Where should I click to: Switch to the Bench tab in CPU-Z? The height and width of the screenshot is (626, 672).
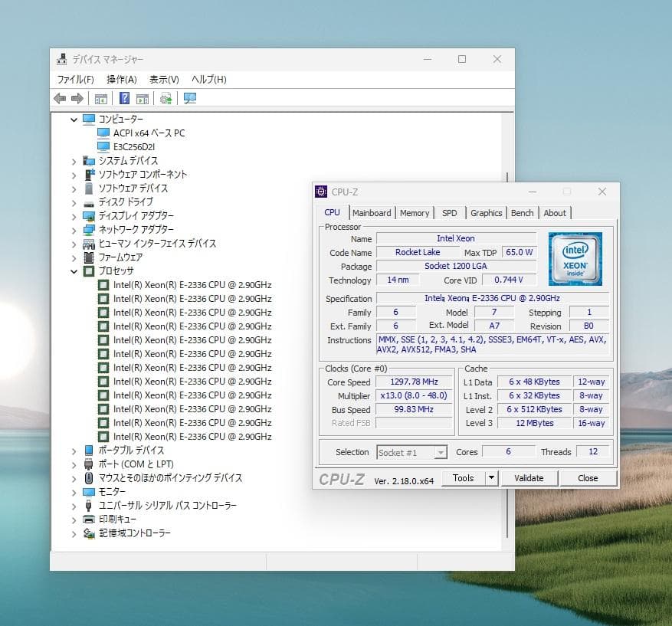point(522,213)
